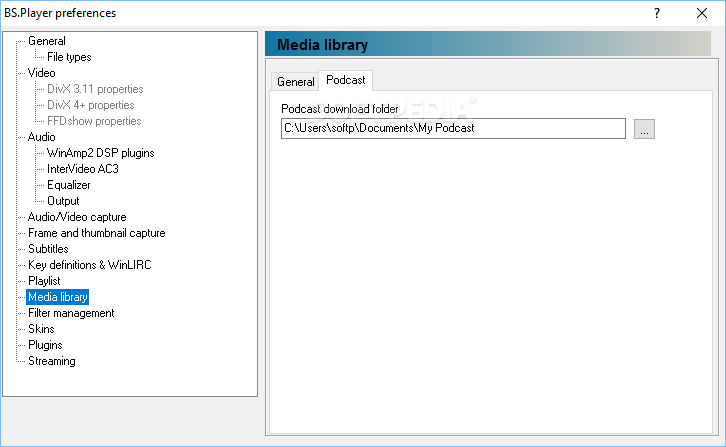Select the Audio tree item
Screen dimensions: 726x447
tap(42, 137)
